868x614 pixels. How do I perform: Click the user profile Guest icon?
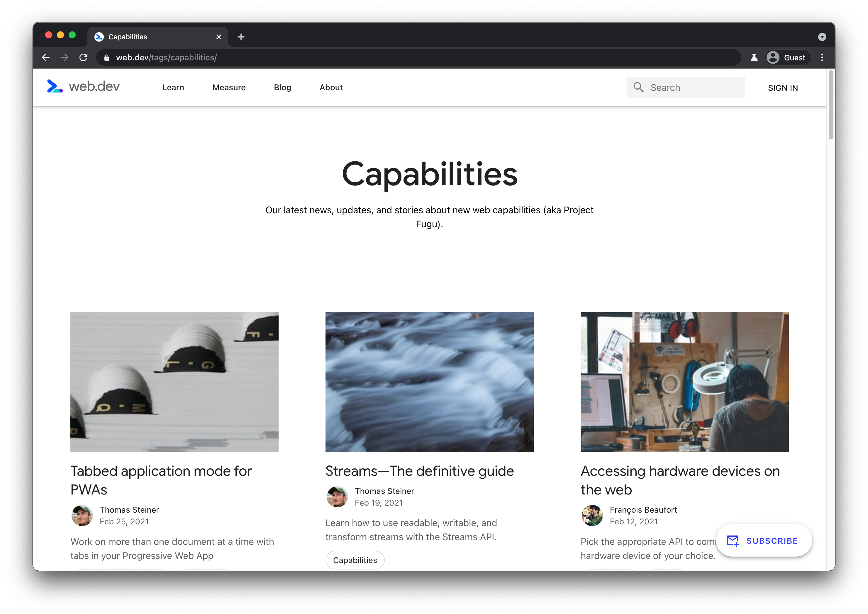pyautogui.click(x=773, y=58)
